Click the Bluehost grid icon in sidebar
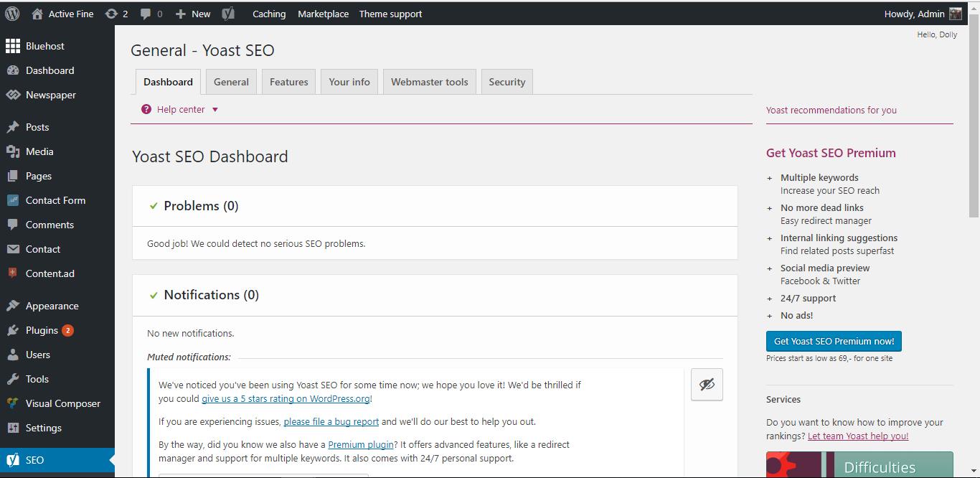 click(12, 46)
